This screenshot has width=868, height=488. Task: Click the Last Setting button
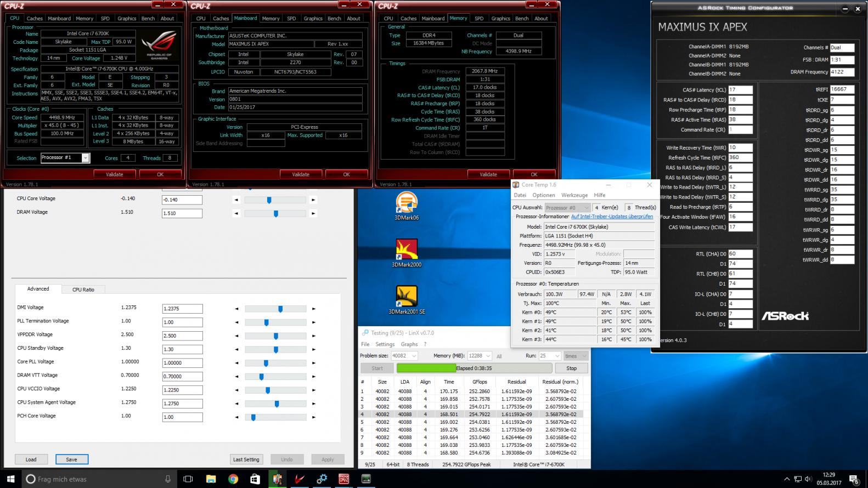tap(246, 459)
